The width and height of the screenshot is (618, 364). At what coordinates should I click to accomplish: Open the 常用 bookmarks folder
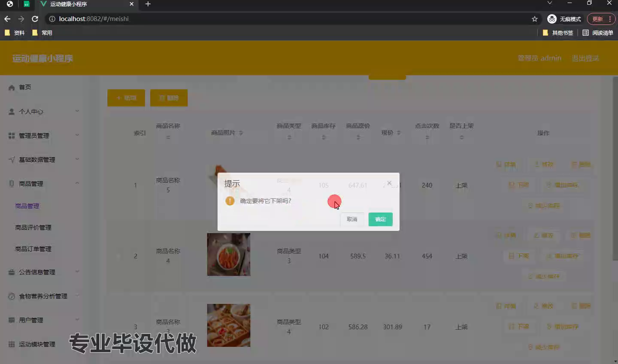coord(42,33)
